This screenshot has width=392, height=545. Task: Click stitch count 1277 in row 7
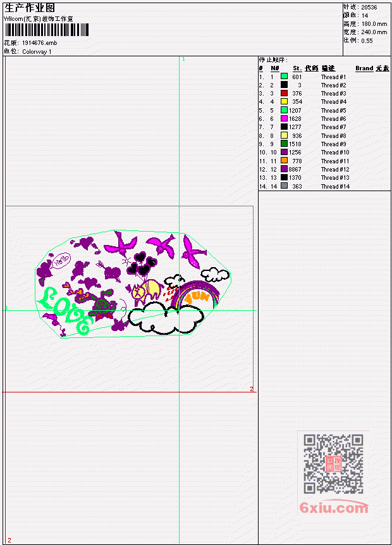tap(295, 127)
